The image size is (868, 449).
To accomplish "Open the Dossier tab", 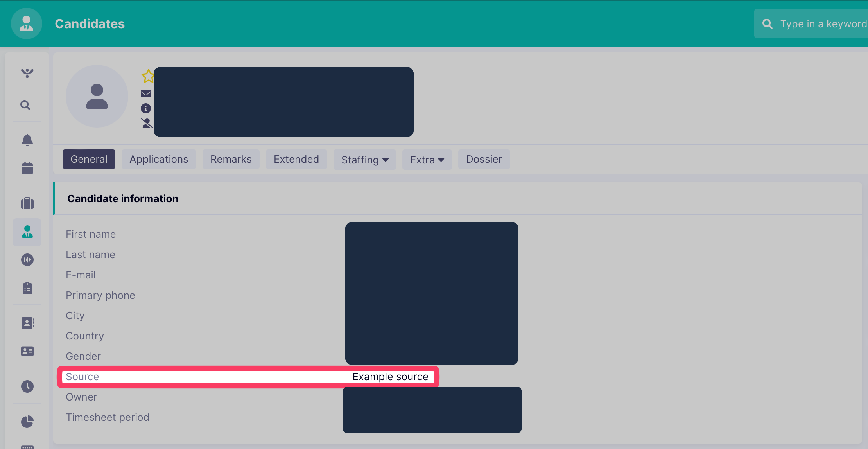I will (x=484, y=159).
